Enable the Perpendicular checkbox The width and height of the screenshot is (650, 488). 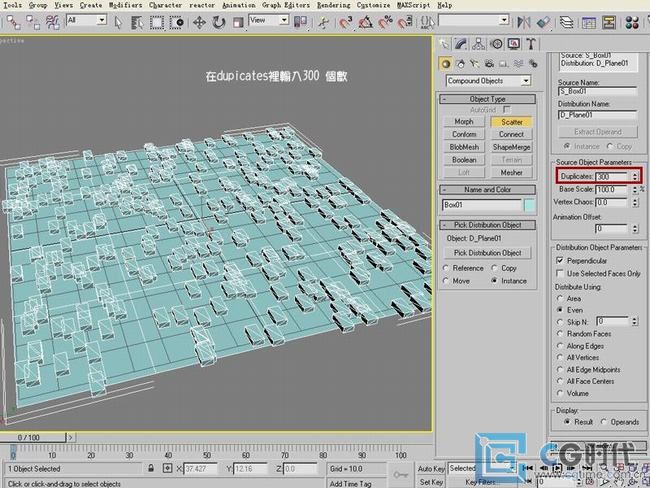[x=560, y=260]
